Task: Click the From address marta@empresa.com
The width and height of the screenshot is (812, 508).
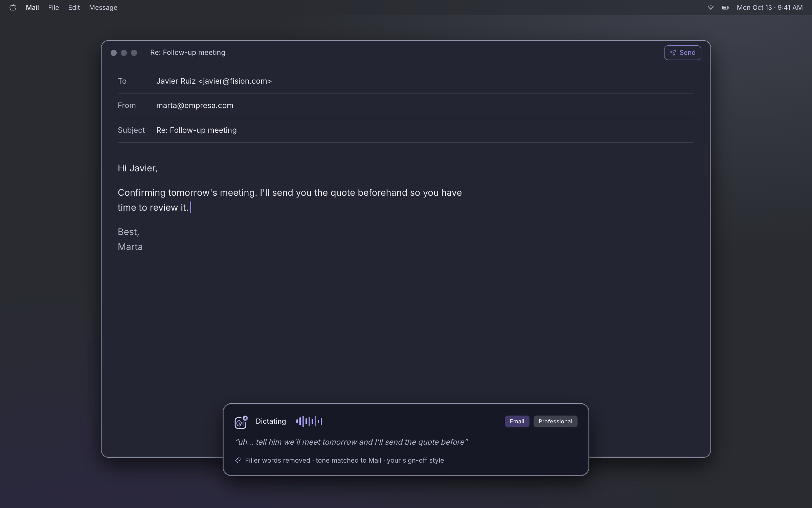Action: pyautogui.click(x=195, y=105)
